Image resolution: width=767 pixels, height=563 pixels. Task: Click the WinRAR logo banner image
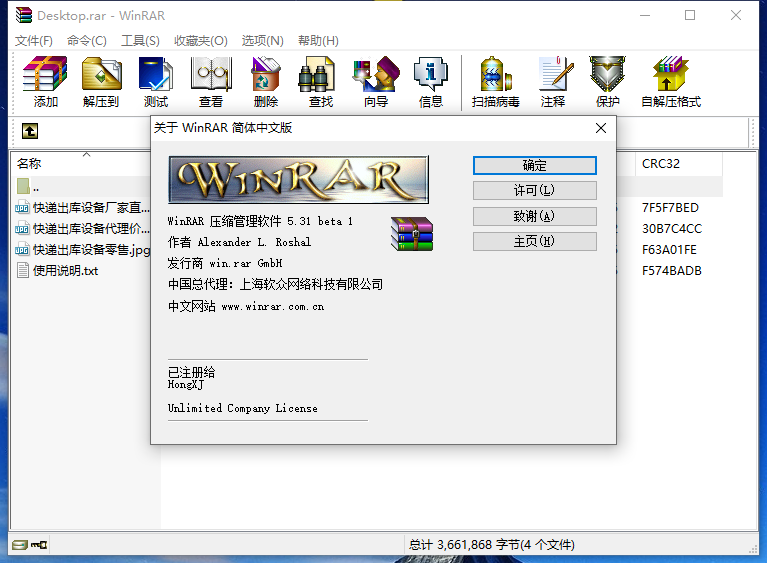point(298,180)
